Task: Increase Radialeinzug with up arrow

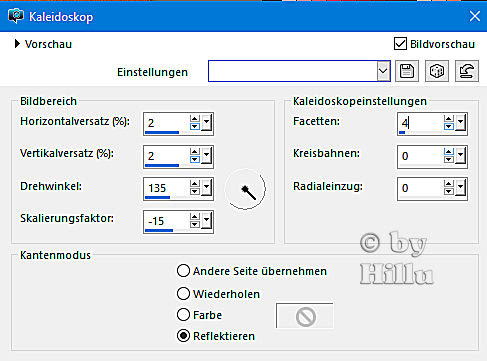Action: [x=449, y=184]
